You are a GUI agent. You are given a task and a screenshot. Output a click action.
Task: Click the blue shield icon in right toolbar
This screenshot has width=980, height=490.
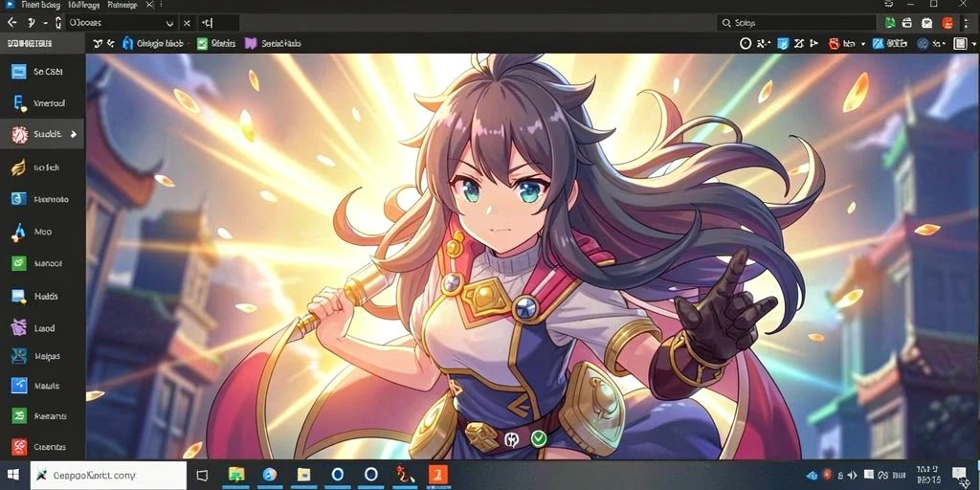point(783,44)
